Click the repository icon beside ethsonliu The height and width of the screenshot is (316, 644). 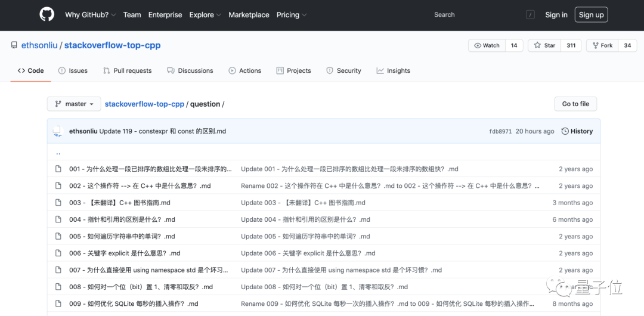(14, 45)
